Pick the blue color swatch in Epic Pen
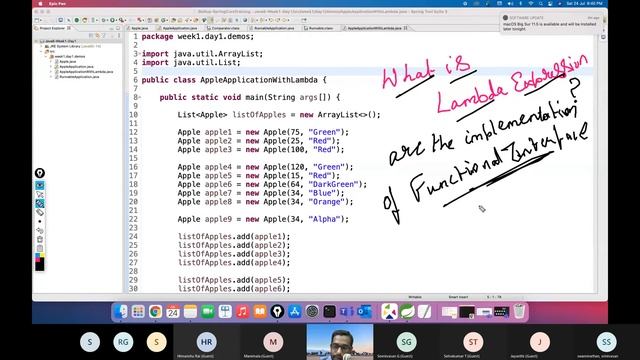 [37, 256]
